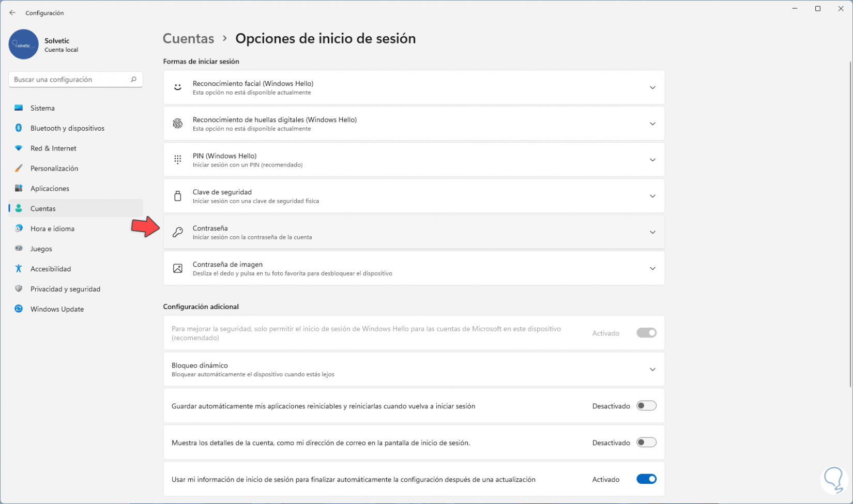
Task: Open Juegos settings page
Action: coord(76,249)
